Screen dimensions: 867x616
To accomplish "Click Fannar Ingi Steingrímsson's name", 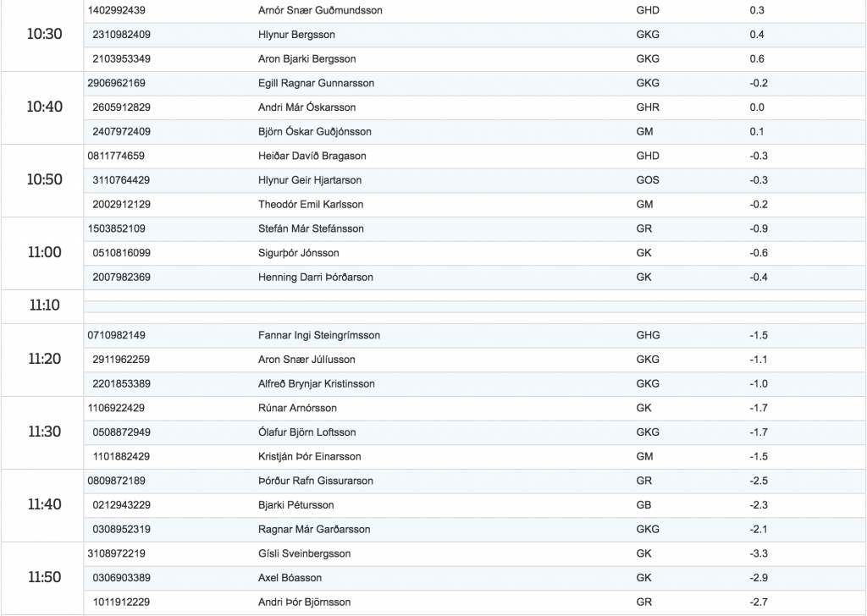I will pos(319,335).
